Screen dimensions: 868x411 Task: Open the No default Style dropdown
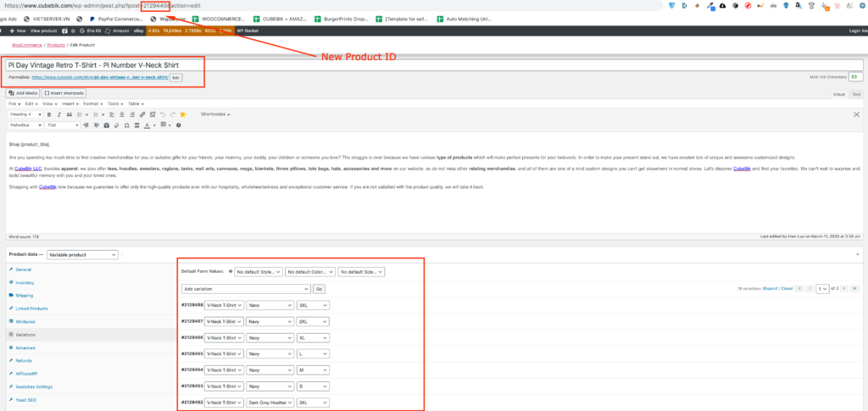pyautogui.click(x=259, y=272)
